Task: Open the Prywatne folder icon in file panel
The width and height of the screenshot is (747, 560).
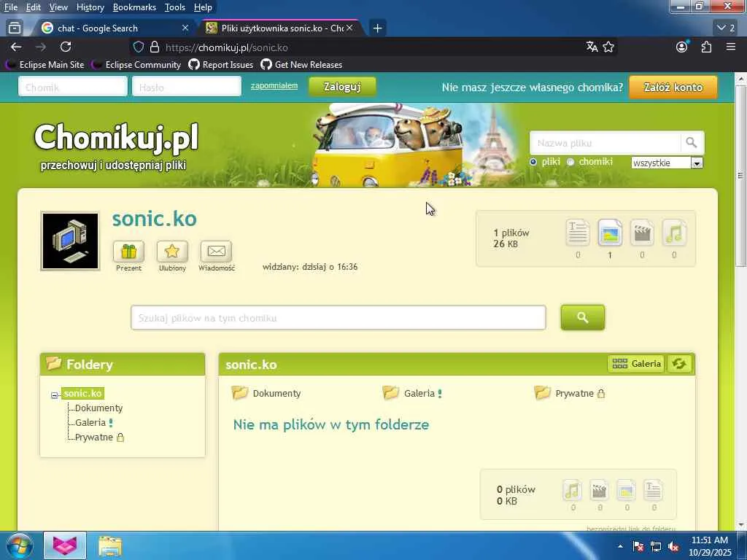Action: coord(542,392)
